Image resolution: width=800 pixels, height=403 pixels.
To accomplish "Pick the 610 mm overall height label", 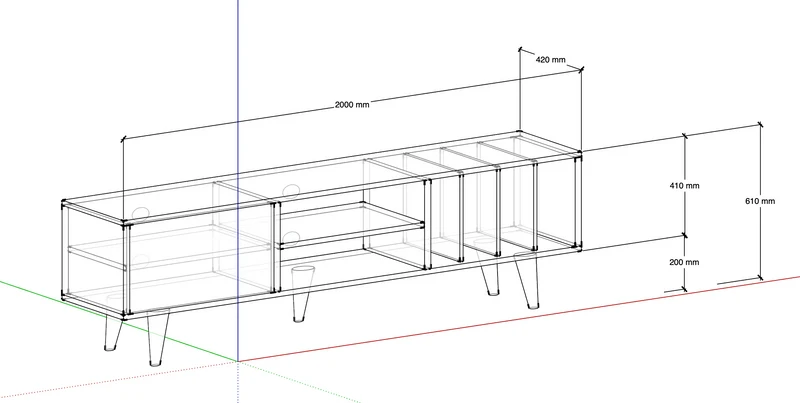I will (x=760, y=201).
